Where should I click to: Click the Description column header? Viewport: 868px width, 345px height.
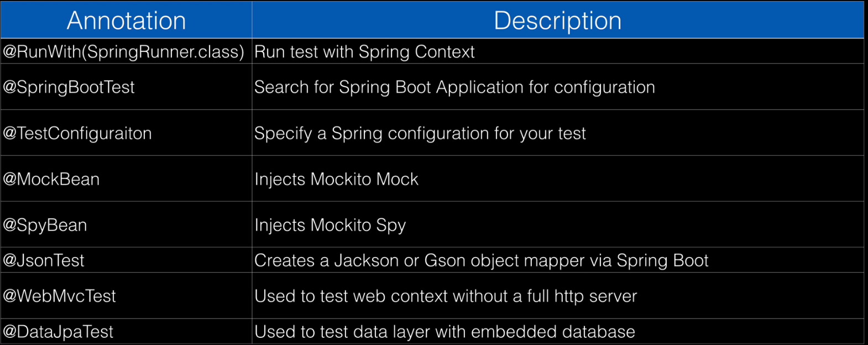(x=557, y=20)
